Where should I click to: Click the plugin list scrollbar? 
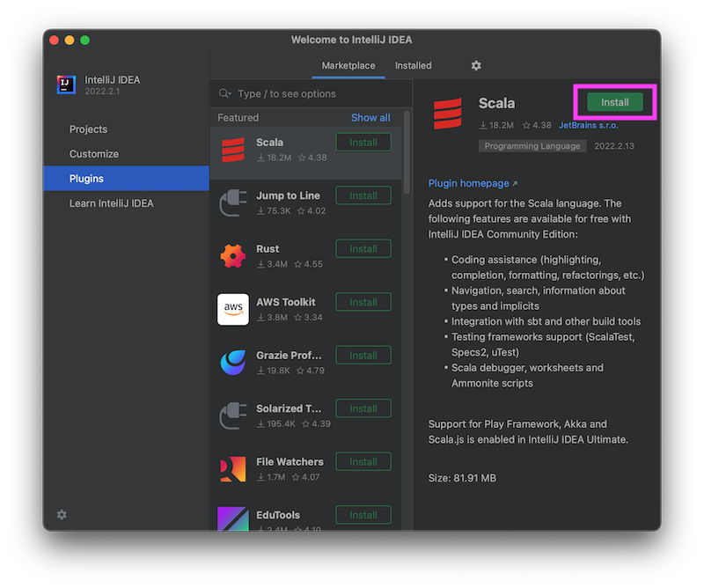pos(407,153)
